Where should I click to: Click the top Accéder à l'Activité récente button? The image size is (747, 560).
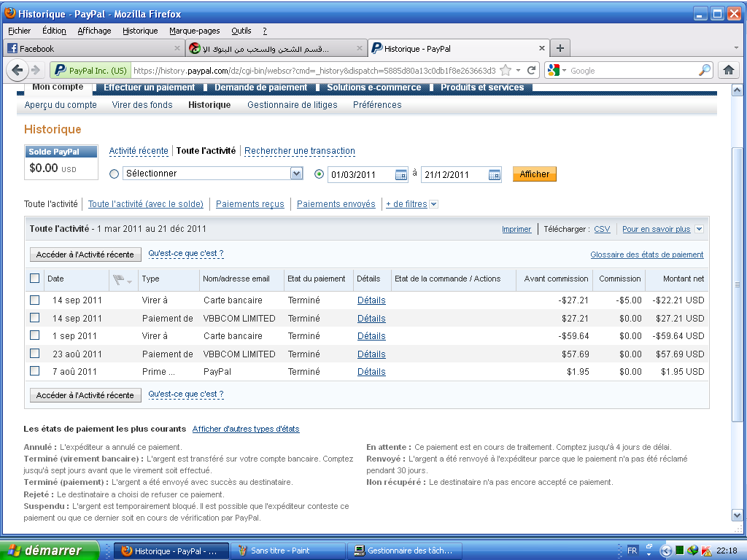[85, 254]
